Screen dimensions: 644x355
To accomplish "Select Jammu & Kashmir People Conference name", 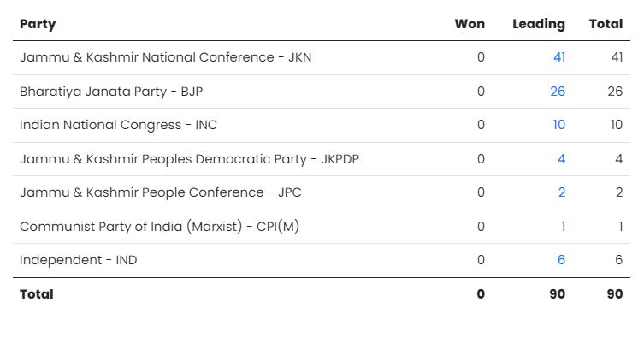I will pos(160,192).
